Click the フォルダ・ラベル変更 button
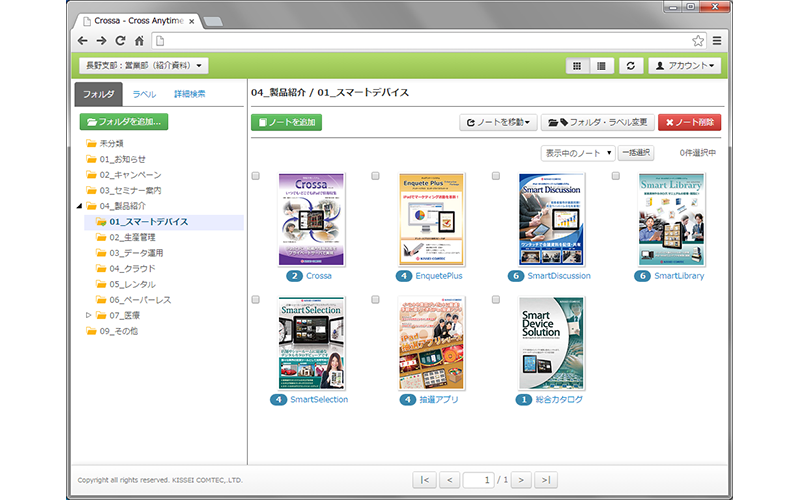Screen dimensions: 800x500 pos(597,122)
